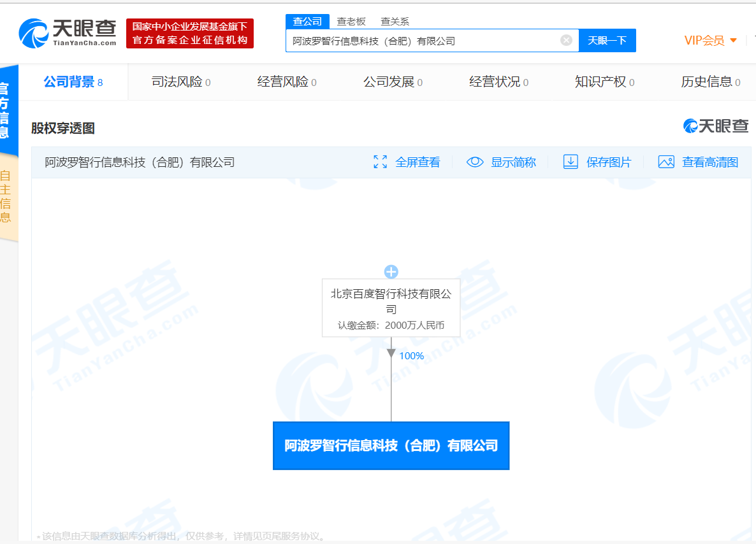Click the blue 阿波罗智行信息科技 company node

(391, 445)
